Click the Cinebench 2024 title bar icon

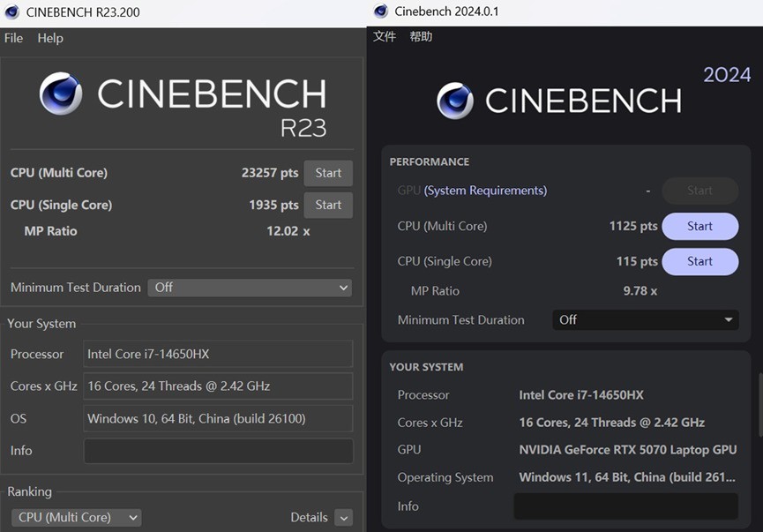pyautogui.click(x=381, y=11)
